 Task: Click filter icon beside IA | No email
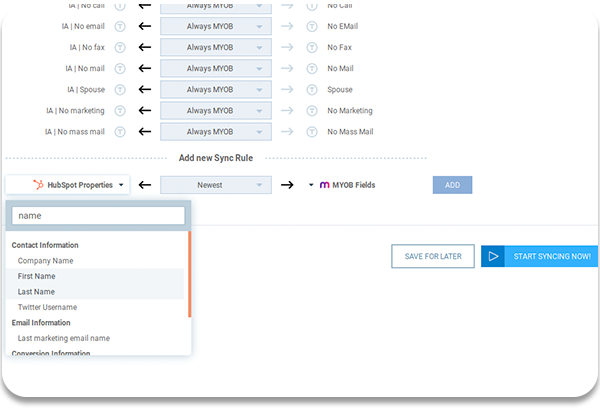[x=119, y=26]
